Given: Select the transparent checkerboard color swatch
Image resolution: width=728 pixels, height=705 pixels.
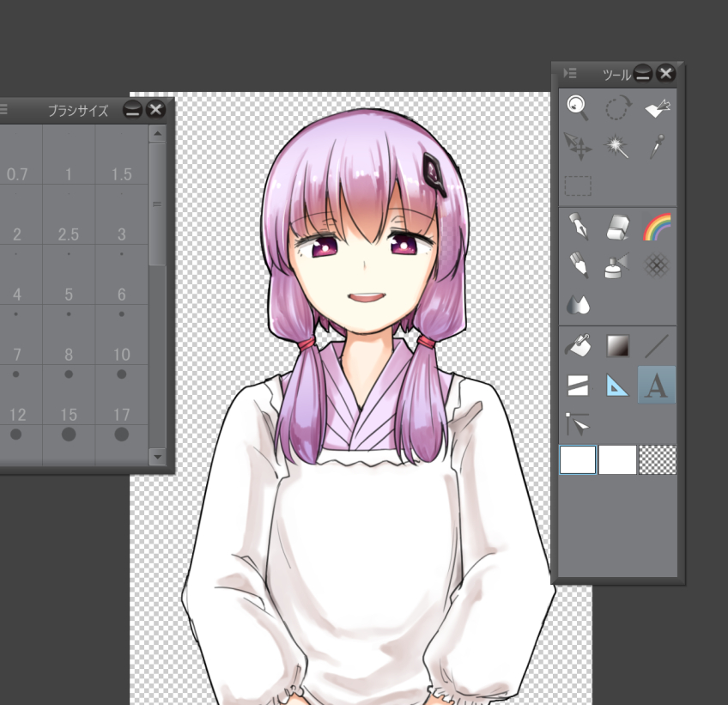Looking at the screenshot, I should click(x=657, y=459).
